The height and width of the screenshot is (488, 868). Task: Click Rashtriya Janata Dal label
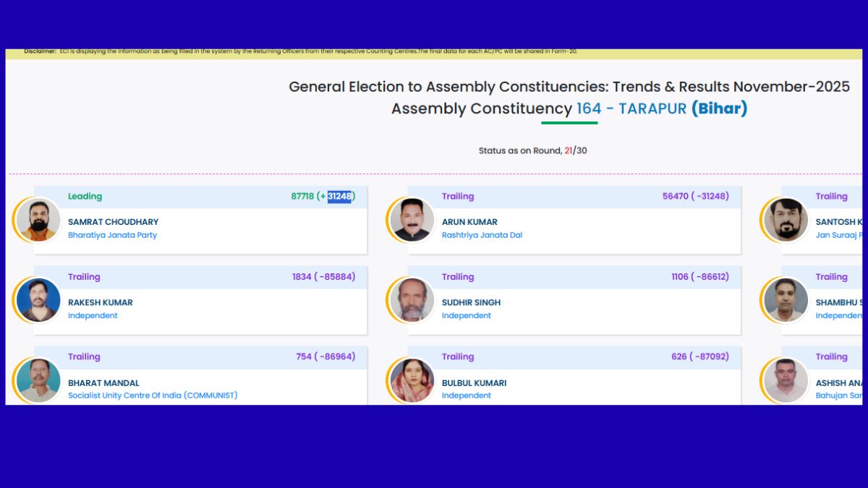482,235
